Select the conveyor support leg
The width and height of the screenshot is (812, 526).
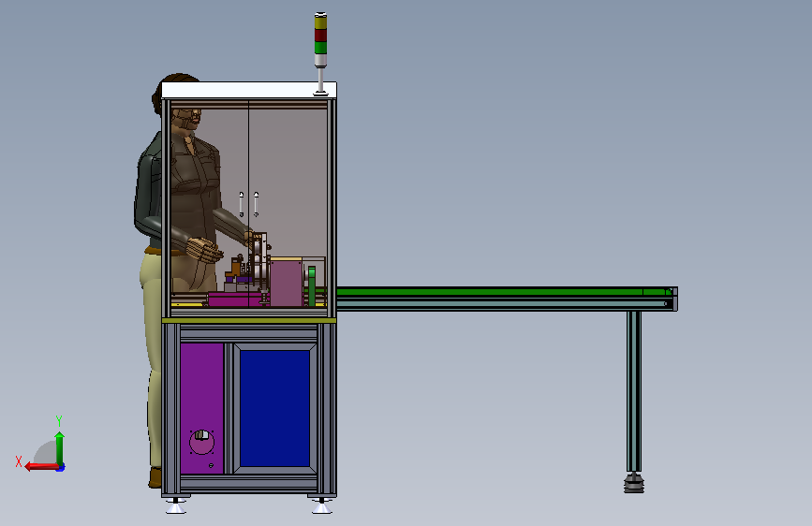click(x=634, y=391)
